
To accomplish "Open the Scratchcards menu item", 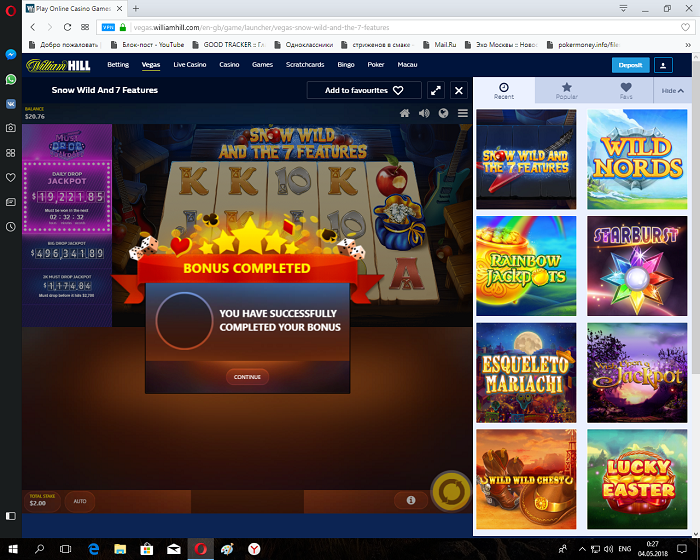I will [305, 65].
